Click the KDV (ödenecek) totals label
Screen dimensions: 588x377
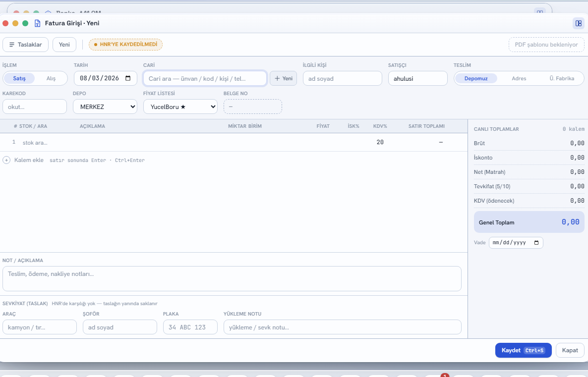click(x=494, y=201)
